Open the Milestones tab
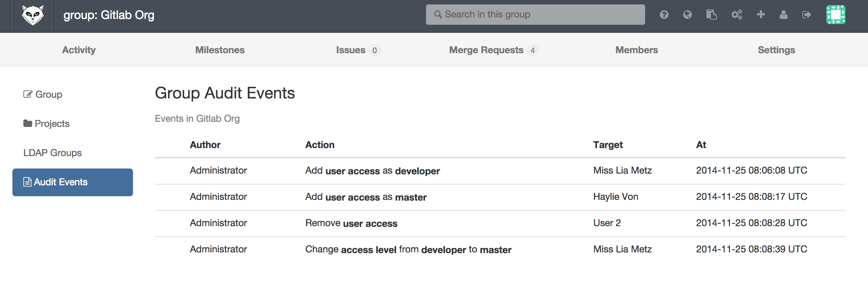Viewport: 868px width, 302px height. point(220,50)
